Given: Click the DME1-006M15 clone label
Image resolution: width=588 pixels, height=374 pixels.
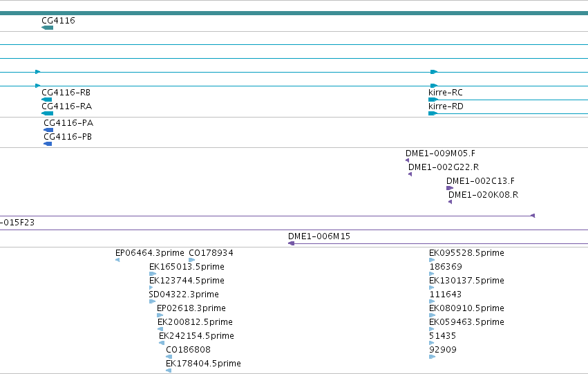Looking at the screenshot, I should 319,236.
